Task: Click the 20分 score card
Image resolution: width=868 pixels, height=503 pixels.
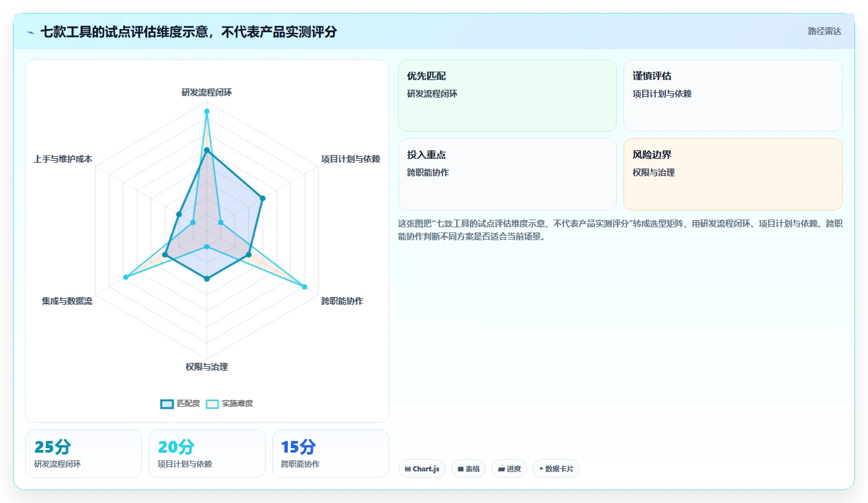Action: tap(207, 453)
